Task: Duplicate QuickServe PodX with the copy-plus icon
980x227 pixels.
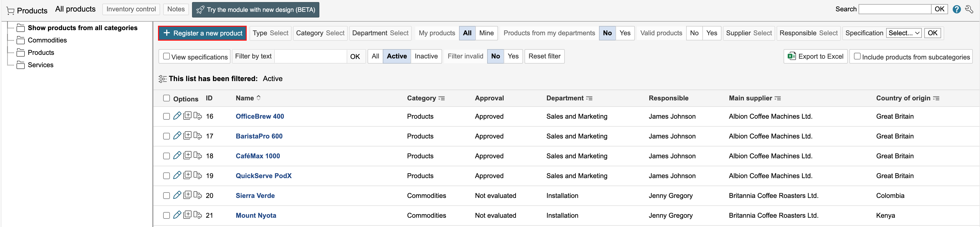Action: [x=187, y=174]
